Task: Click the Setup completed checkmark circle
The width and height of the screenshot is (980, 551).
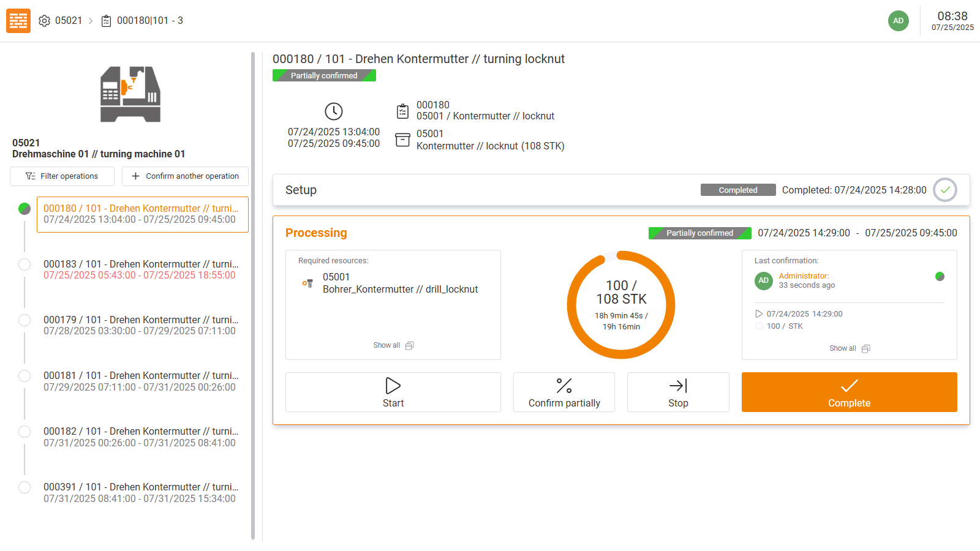Action: coord(944,190)
